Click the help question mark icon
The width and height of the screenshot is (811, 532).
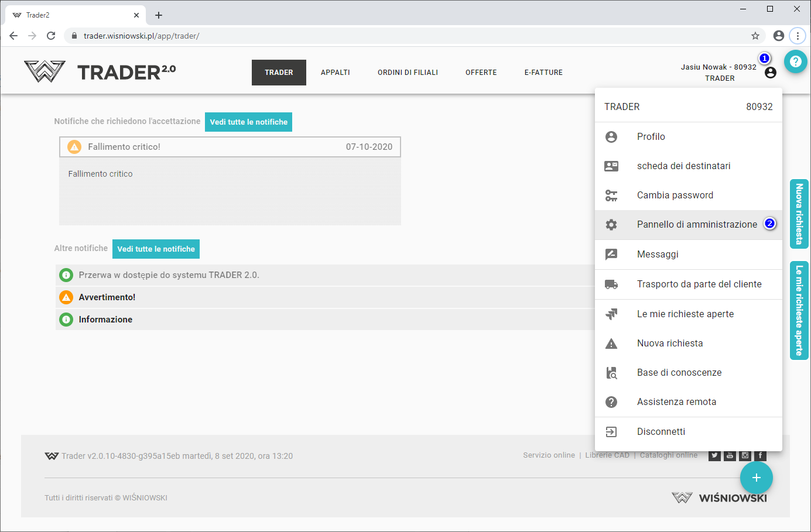tap(795, 61)
